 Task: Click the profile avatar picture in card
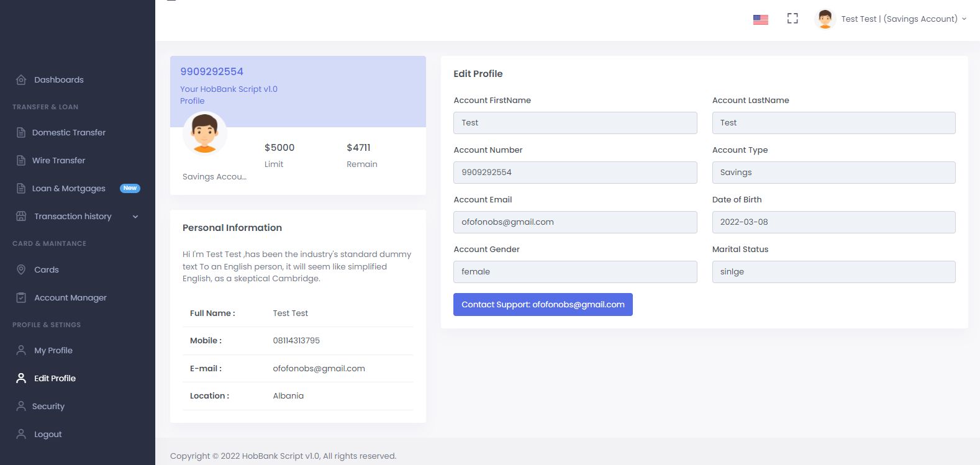click(204, 133)
